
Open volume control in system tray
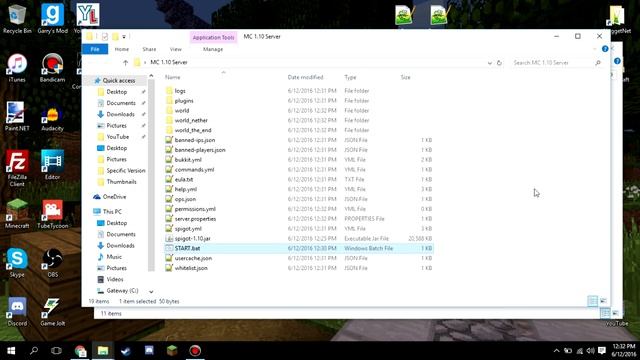coord(590,351)
